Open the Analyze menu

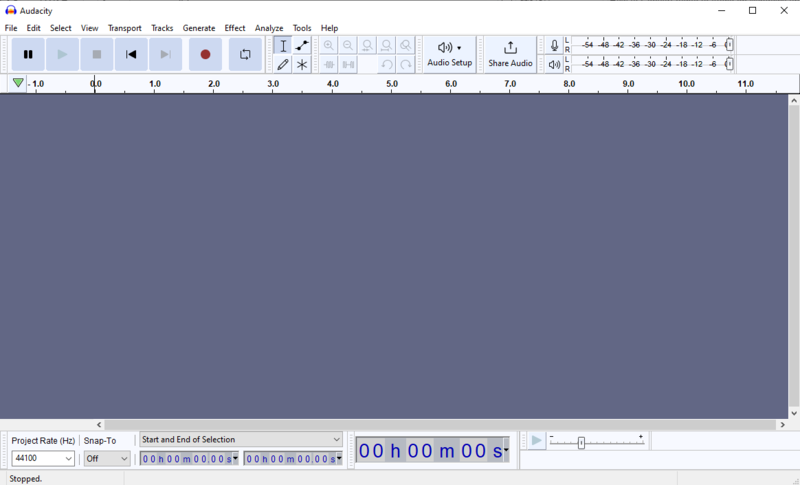pyautogui.click(x=269, y=28)
